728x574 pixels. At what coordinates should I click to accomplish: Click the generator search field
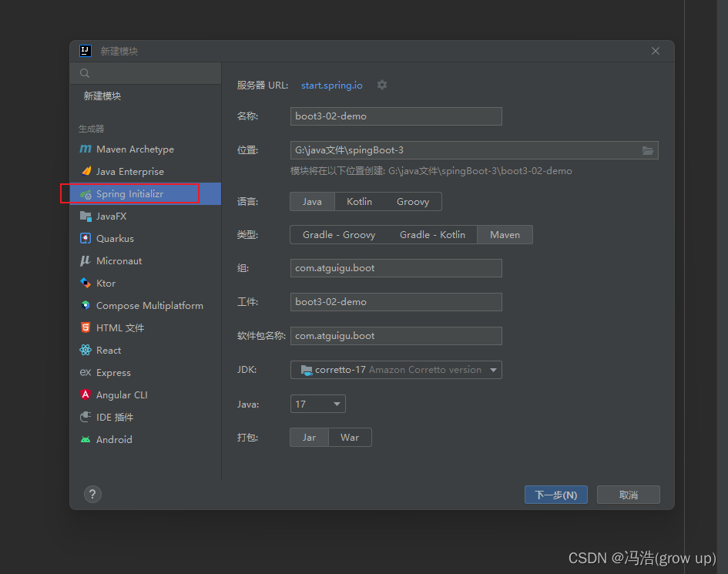pyautogui.click(x=146, y=73)
